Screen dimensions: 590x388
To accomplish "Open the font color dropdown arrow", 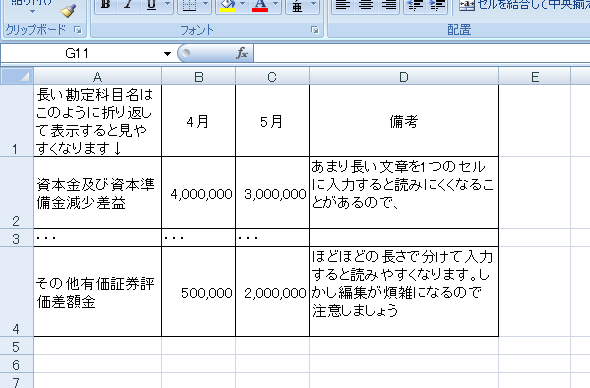I will click(x=275, y=5).
